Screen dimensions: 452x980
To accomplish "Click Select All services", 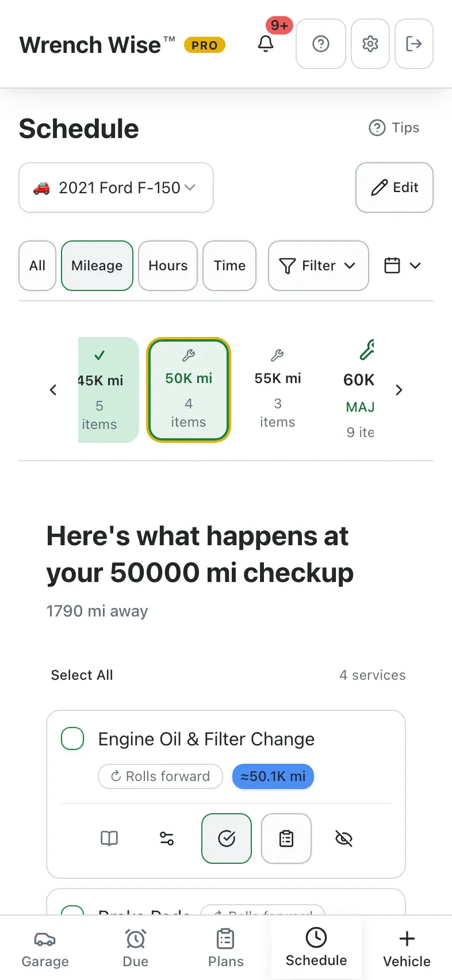I will (82, 675).
